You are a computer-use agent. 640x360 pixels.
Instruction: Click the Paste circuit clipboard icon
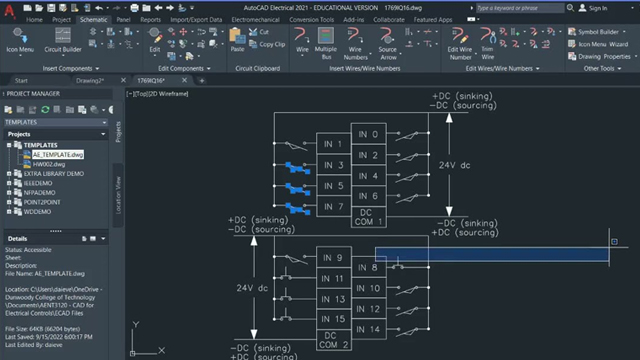coord(237,40)
